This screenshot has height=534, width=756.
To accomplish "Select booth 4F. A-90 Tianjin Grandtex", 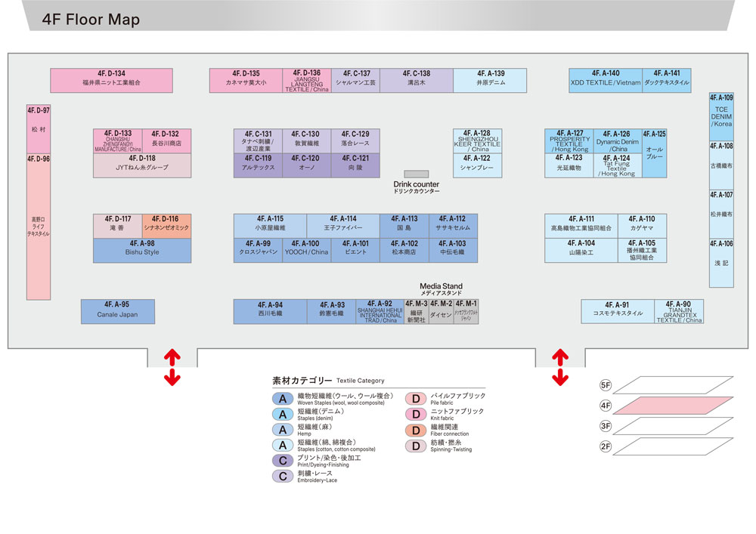I will tap(679, 311).
